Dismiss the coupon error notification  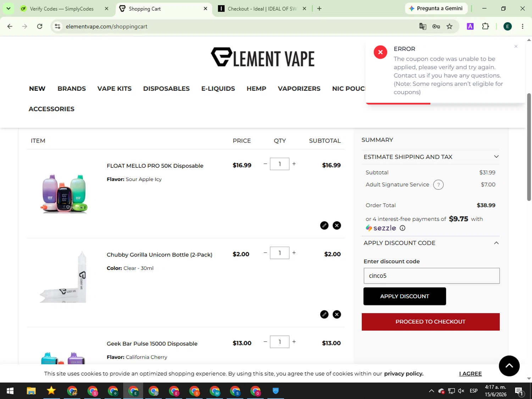tap(516, 46)
